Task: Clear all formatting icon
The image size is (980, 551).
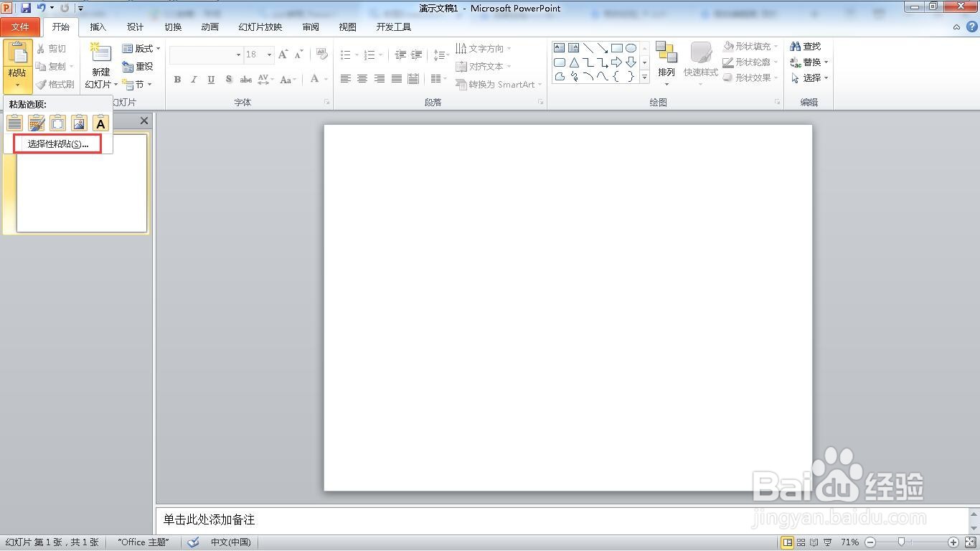Action: coord(322,55)
